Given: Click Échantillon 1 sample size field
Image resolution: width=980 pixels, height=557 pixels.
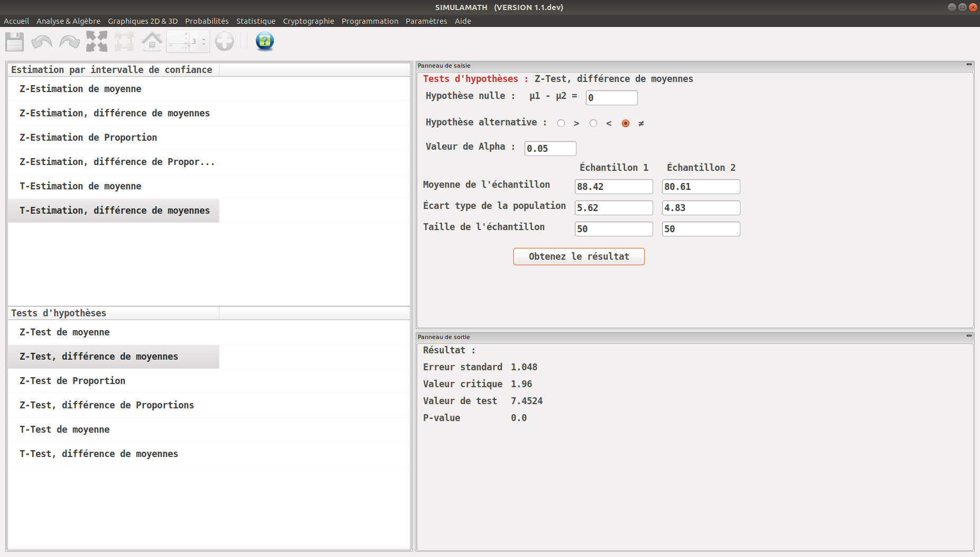Looking at the screenshot, I should pos(613,229).
